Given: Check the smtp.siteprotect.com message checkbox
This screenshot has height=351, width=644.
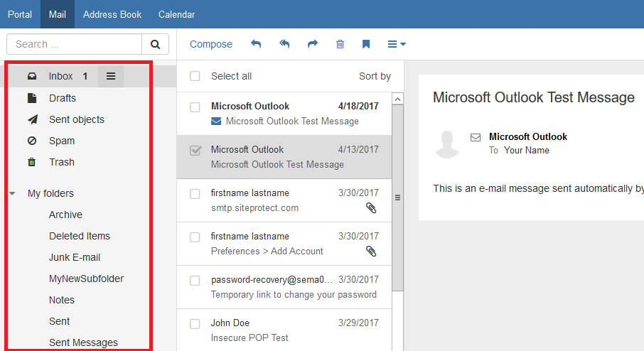Looking at the screenshot, I should pos(195,194).
